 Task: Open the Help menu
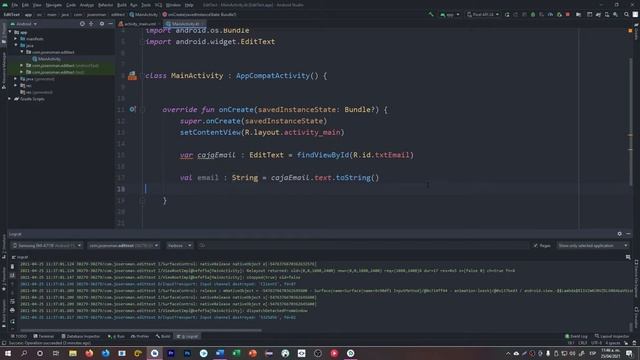click(189, 5)
